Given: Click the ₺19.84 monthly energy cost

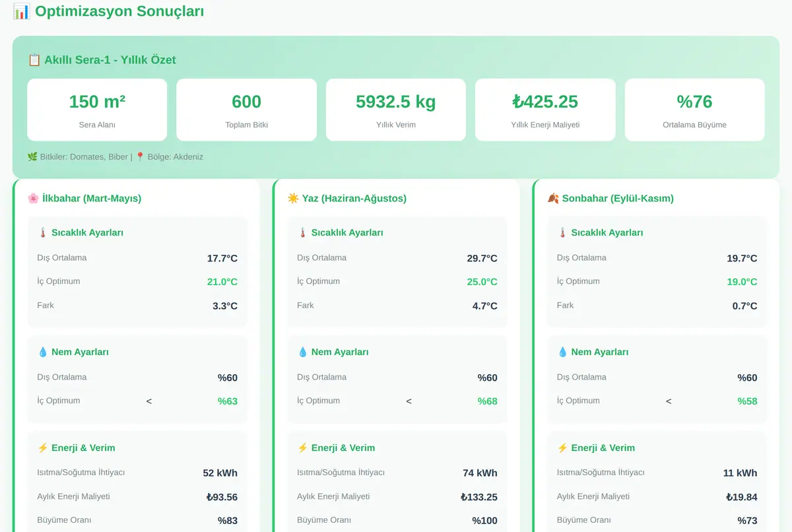Looking at the screenshot, I should pyautogui.click(x=742, y=497).
